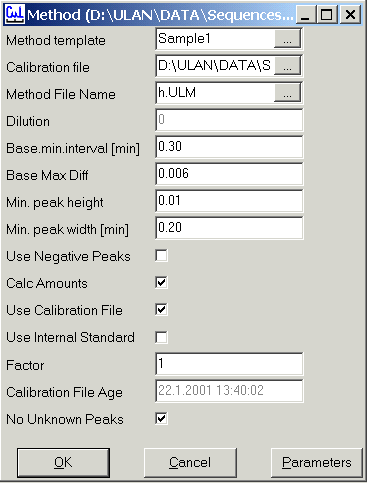This screenshot has height=483, width=367.
Task: Click the 'Factor' label text
Action: pos(25,365)
